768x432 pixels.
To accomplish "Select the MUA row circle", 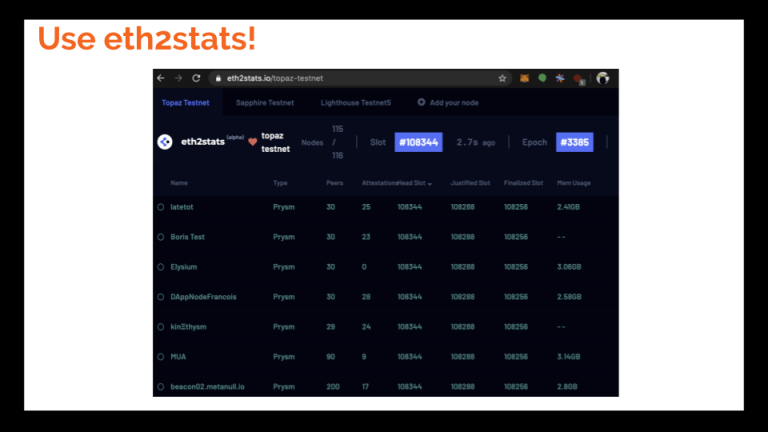I will click(161, 357).
